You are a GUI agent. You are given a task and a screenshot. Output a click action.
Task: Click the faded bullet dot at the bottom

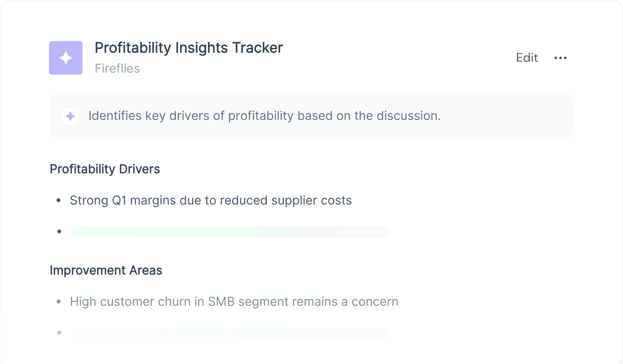[x=59, y=333]
